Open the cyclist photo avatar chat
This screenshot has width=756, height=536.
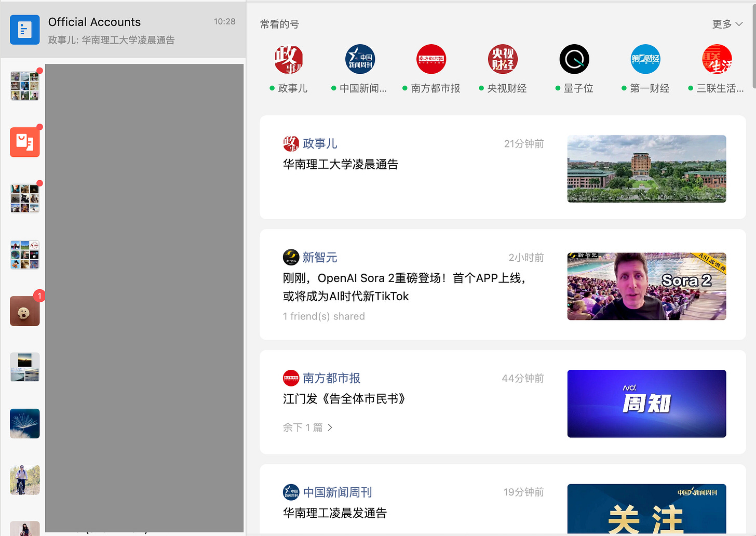[x=25, y=480]
